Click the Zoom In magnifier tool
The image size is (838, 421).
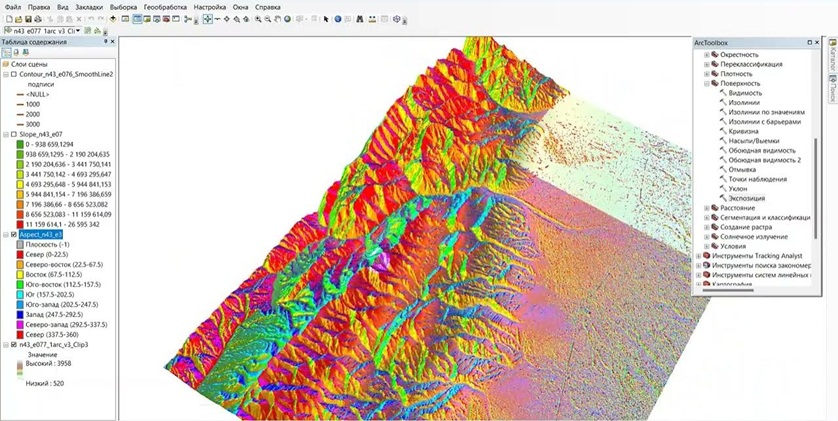258,19
